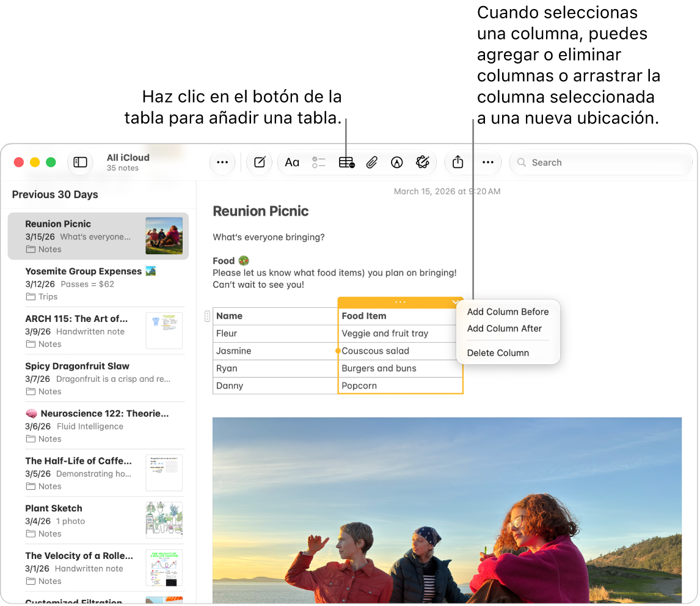Click the green full-screen window button
700x606 pixels.
pyautogui.click(x=51, y=162)
